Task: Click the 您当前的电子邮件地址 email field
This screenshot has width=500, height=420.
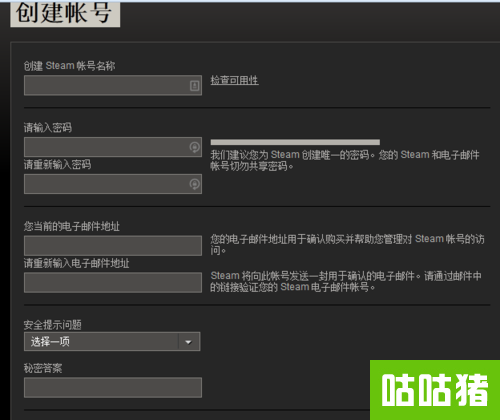Action: pos(113,246)
